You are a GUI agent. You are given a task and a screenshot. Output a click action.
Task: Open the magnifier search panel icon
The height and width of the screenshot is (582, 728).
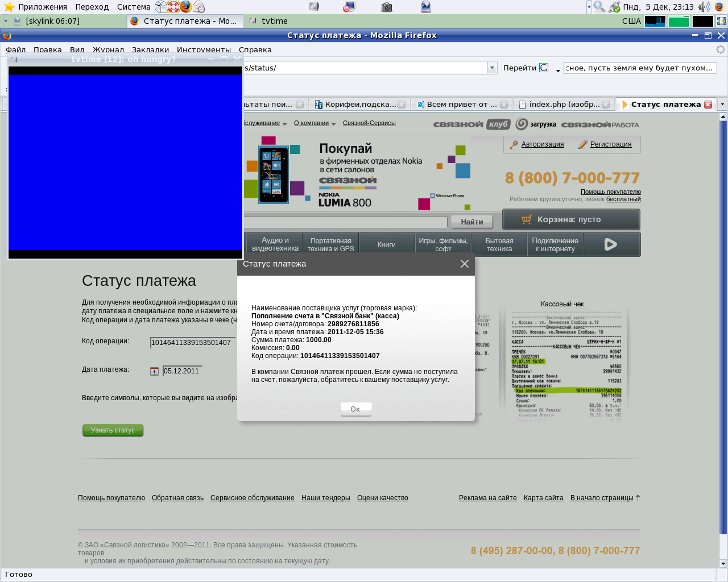tap(599, 7)
